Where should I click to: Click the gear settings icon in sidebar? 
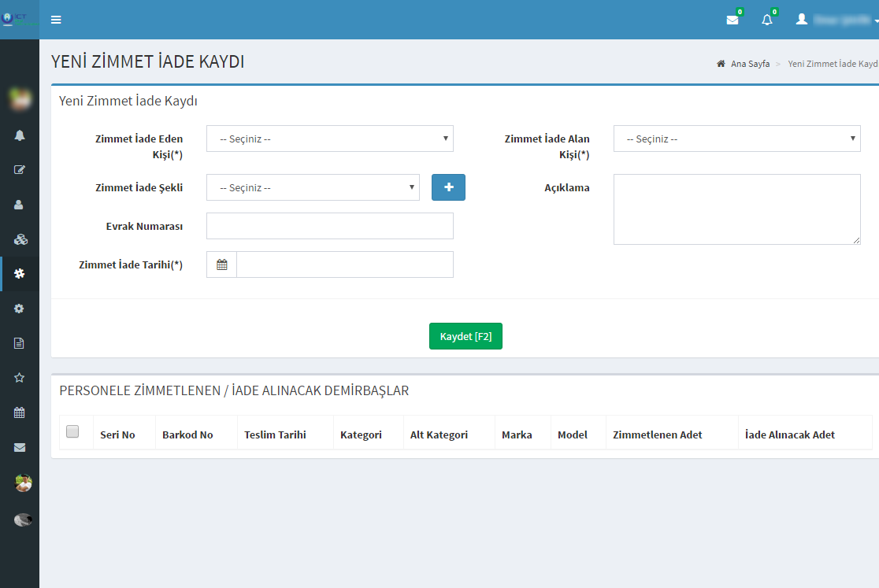tap(20, 309)
